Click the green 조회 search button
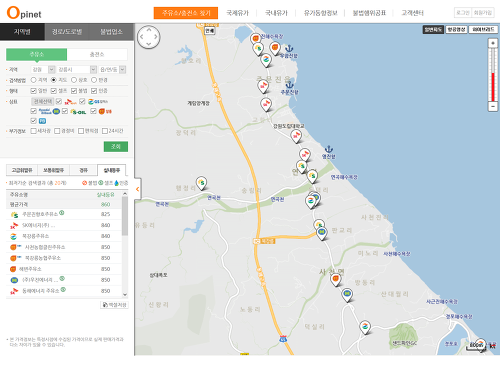This screenshot has width=500, height=367. (x=116, y=146)
